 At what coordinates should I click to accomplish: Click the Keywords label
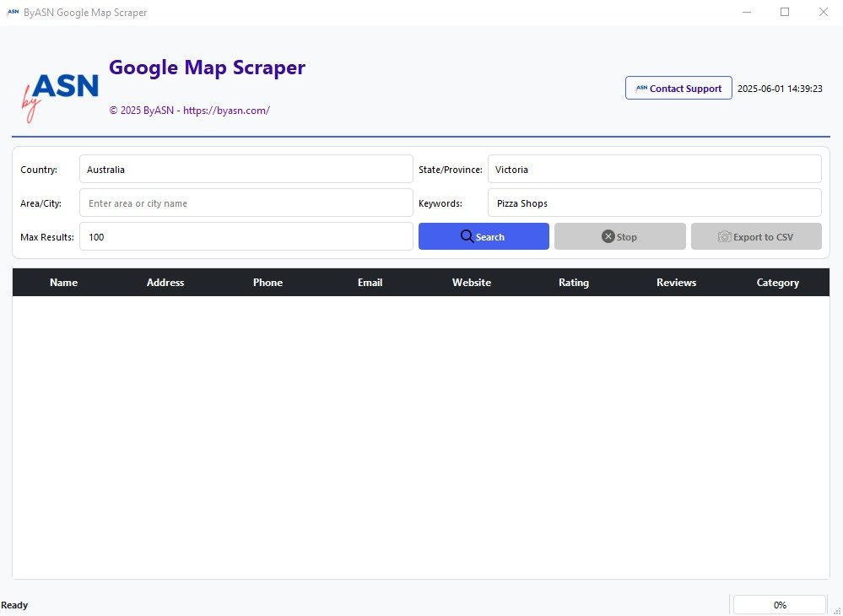(x=440, y=203)
